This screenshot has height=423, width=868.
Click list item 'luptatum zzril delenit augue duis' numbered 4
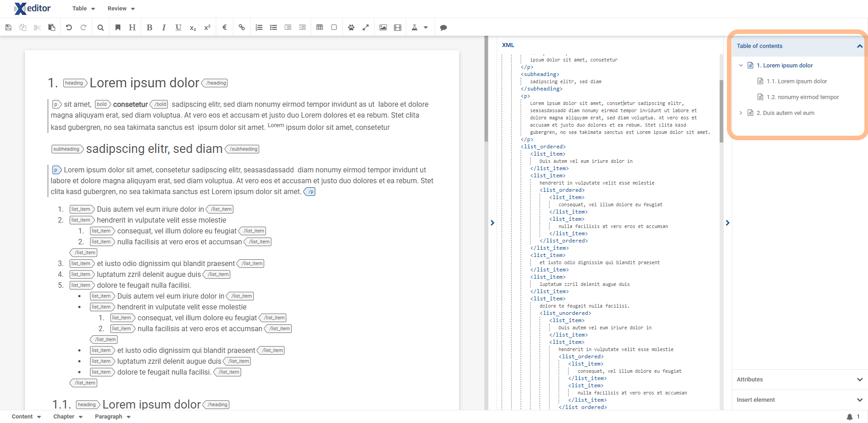coord(149,275)
